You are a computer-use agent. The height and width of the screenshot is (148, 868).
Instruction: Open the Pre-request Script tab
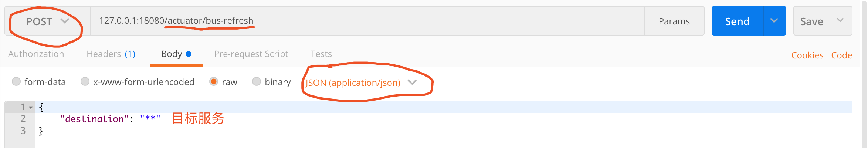251,54
